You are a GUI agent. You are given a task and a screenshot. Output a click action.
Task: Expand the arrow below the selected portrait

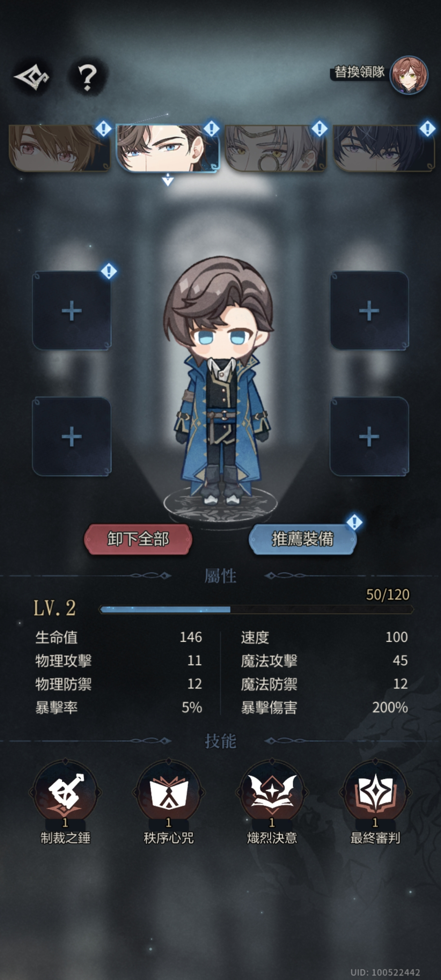coord(168,180)
